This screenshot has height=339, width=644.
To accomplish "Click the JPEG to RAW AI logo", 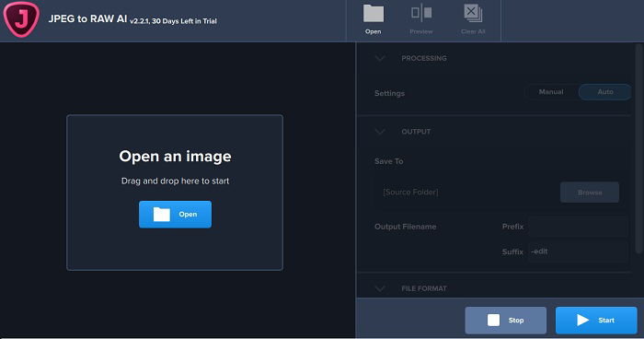I will (21, 19).
